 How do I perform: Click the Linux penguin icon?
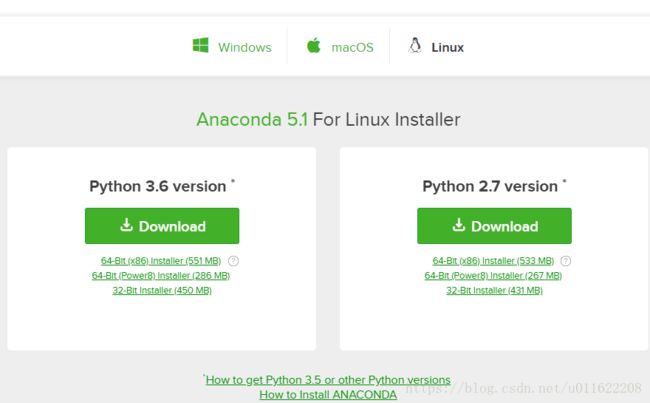(x=415, y=45)
